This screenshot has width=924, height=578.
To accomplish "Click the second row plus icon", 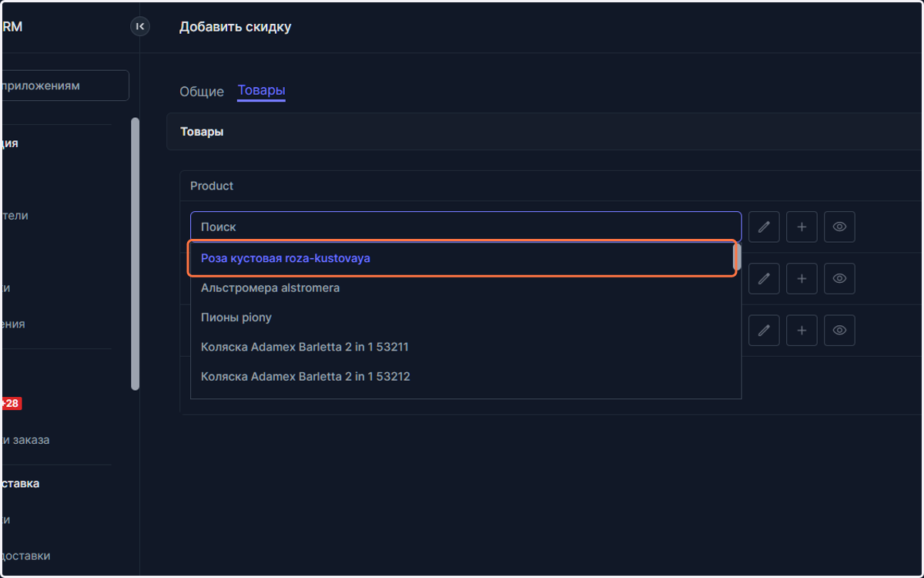I will (802, 279).
